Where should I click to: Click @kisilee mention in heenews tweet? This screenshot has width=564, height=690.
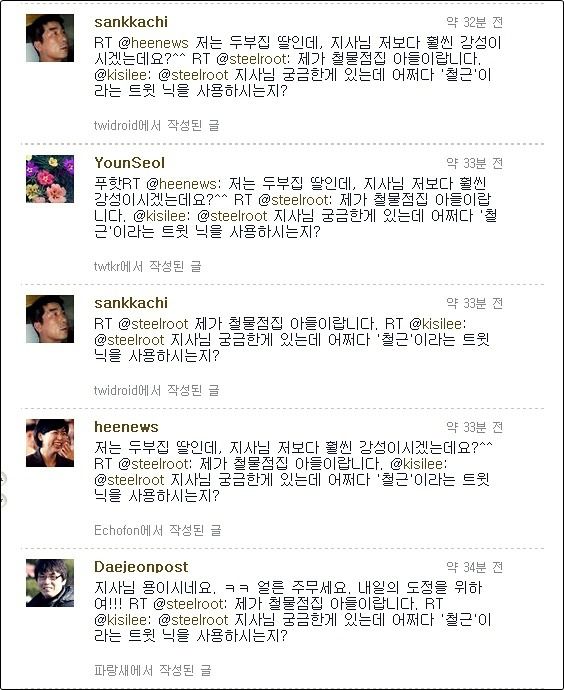[x=418, y=464]
